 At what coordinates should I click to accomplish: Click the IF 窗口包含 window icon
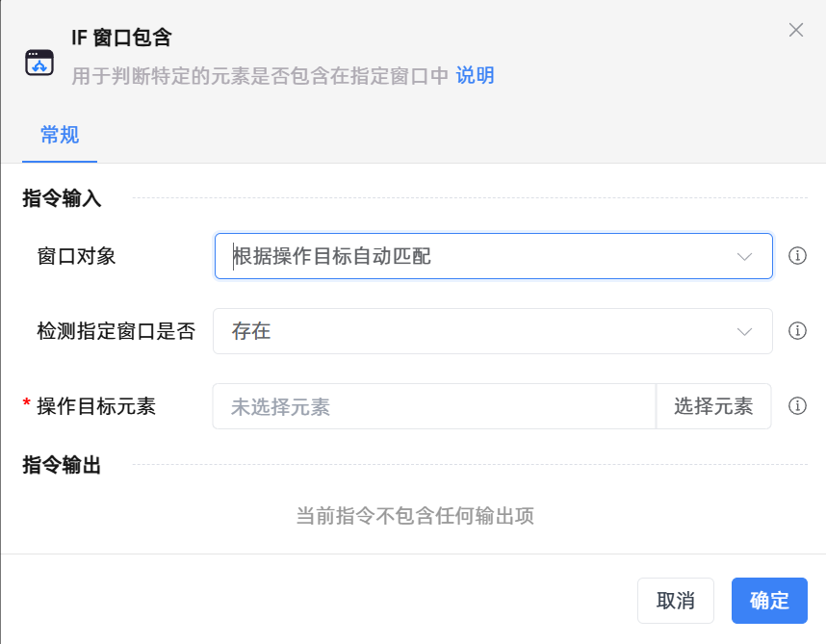pyautogui.click(x=39, y=63)
